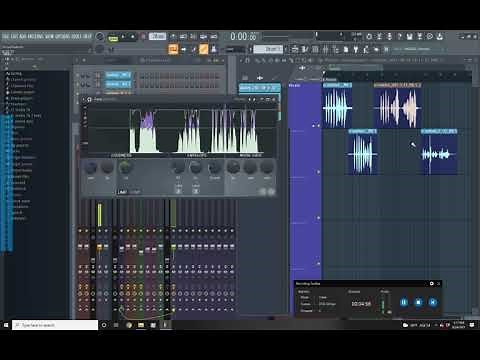This screenshot has width=480, height=360.
Task: Click the question mark help icon
Action: click(399, 36)
